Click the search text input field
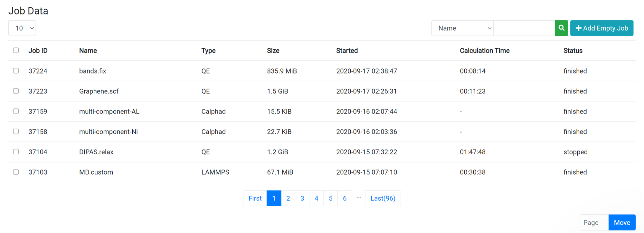 524,28
